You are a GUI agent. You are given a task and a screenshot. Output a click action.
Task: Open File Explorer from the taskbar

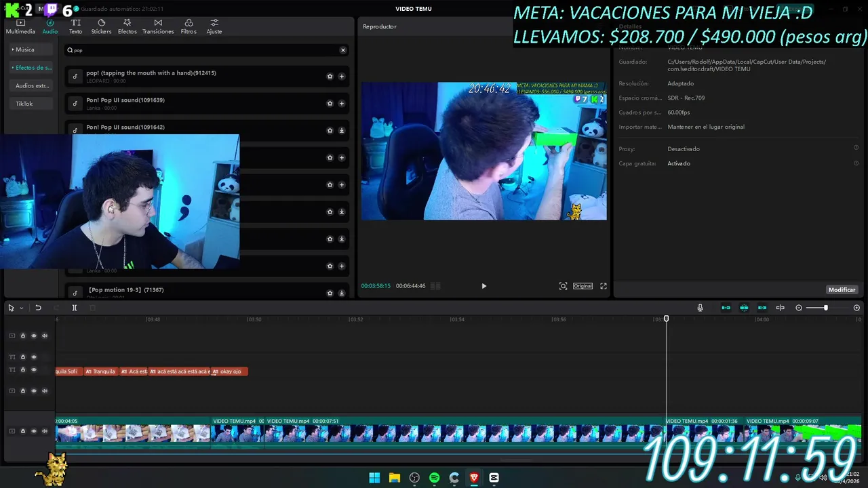(x=394, y=478)
